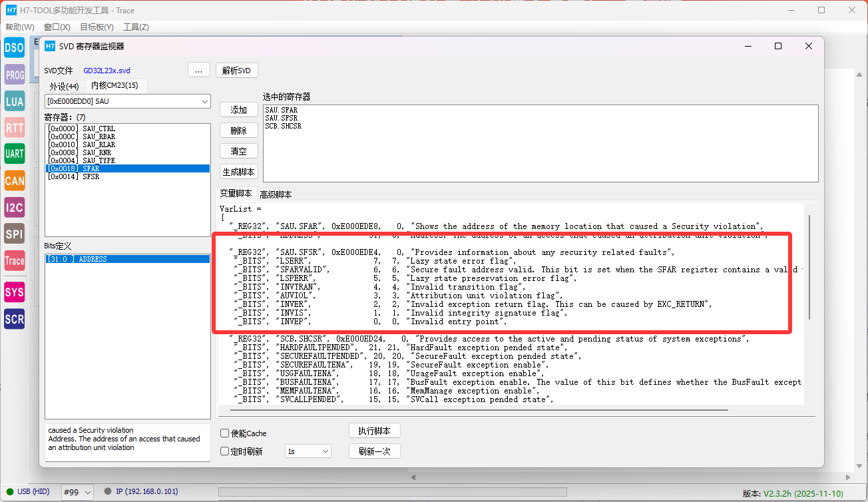This screenshot has width=868, height=502.
Task: Switch to the 外设(44) tab
Action: click(x=64, y=86)
